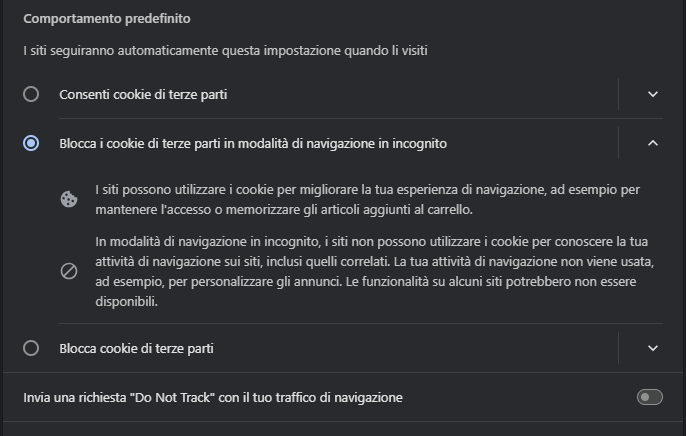Click the paragraph about cookies improving browsing experience

(368, 199)
